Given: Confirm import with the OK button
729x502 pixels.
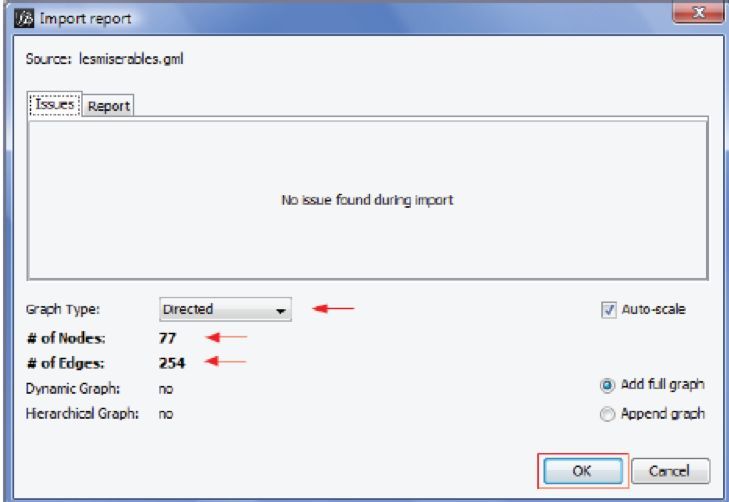Looking at the screenshot, I should pyautogui.click(x=583, y=471).
